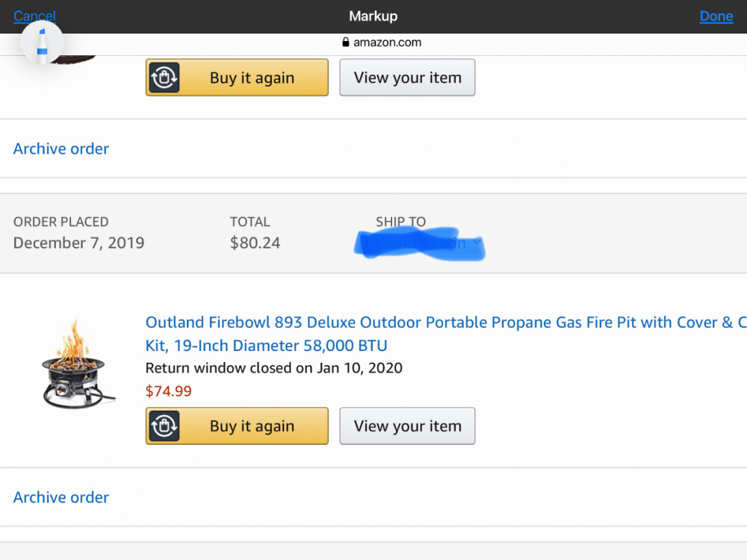Click the fire pit product thumbnail
Viewport: 747px width, 560px height.
tap(78, 365)
